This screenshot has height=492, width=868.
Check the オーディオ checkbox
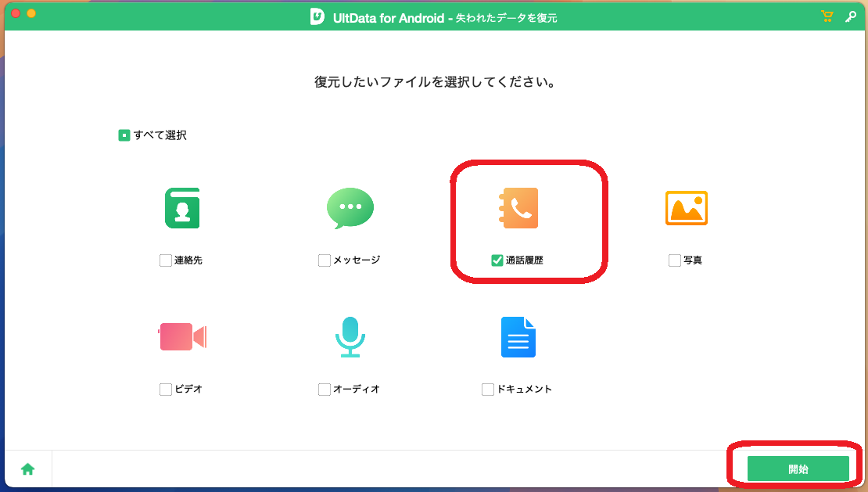325,389
